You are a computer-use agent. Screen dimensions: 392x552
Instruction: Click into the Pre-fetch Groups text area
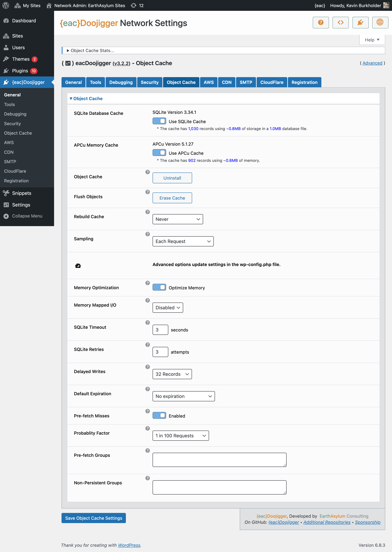point(219,459)
